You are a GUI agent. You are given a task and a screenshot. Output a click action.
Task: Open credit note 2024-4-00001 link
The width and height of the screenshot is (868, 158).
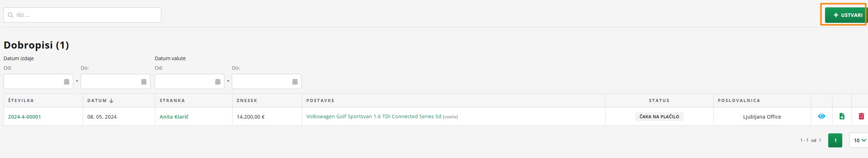(x=25, y=117)
